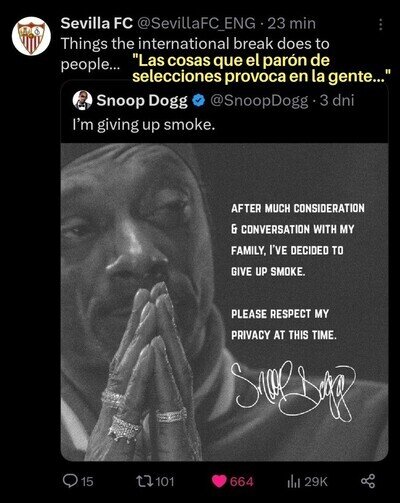Click the @SnoopDogg handle
The width and height of the screenshot is (400, 503).
point(259,101)
